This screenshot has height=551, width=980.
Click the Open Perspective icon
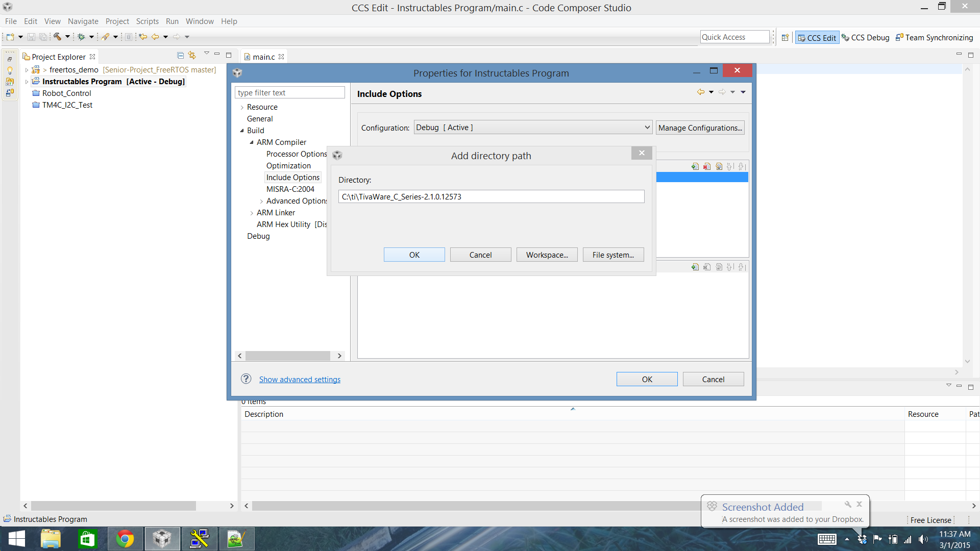click(786, 37)
